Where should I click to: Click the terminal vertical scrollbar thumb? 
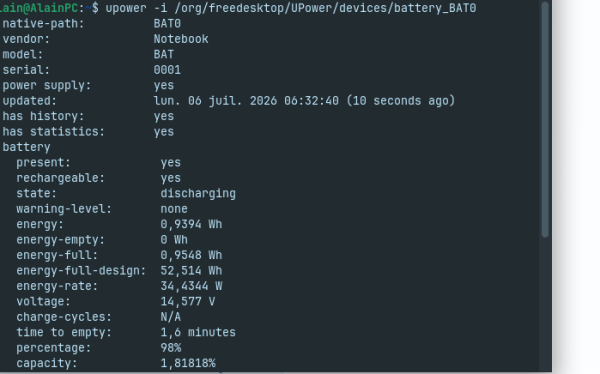pos(545,119)
